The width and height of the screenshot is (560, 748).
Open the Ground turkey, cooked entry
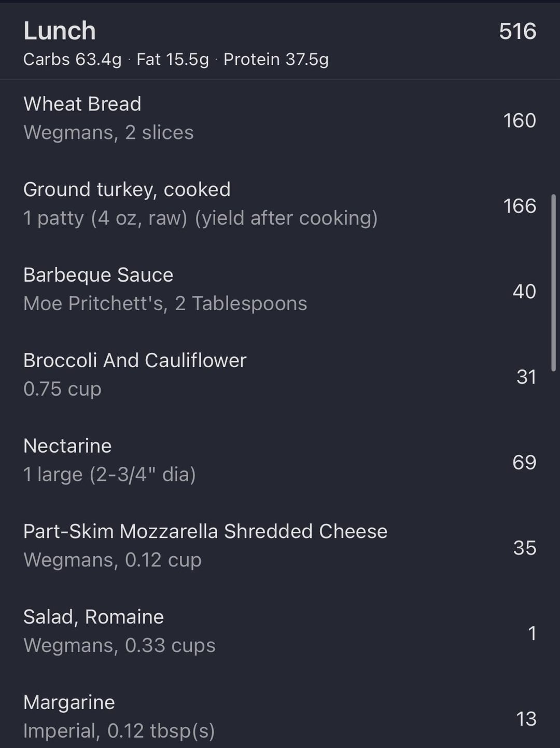coord(127,190)
